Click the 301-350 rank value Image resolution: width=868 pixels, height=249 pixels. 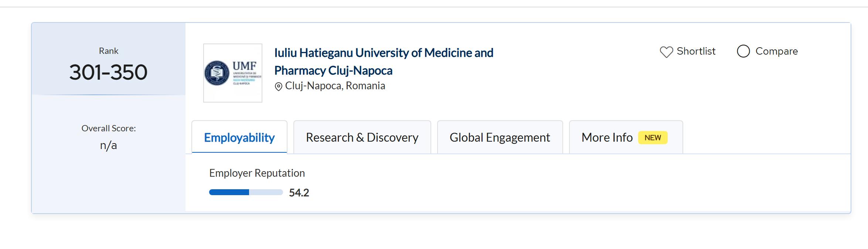(x=108, y=72)
